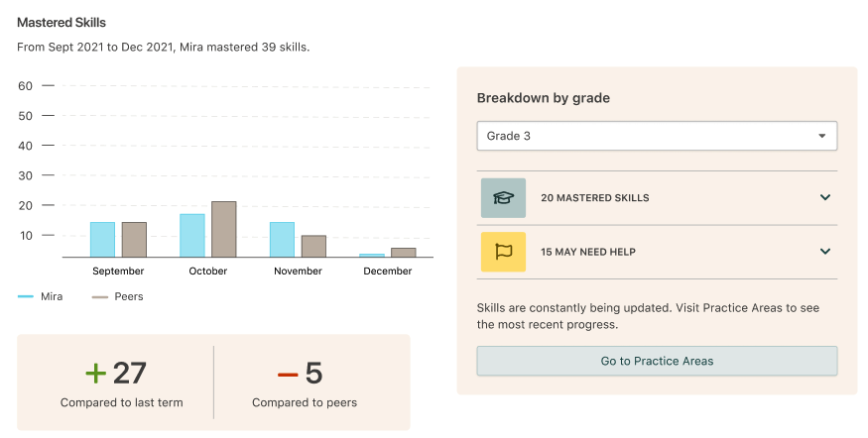Click the 15 MAY NEED HELP row label
The width and height of the screenshot is (868, 438).
click(588, 252)
